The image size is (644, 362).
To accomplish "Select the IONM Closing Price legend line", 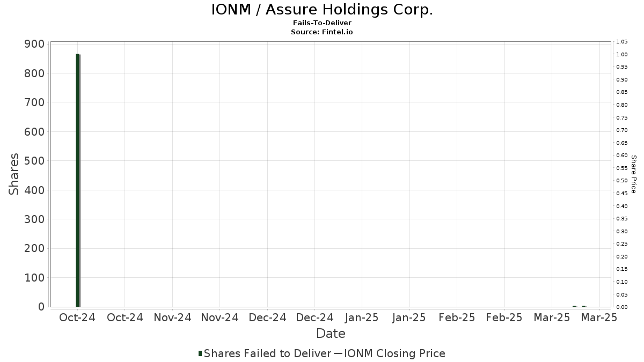I will pos(338,353).
